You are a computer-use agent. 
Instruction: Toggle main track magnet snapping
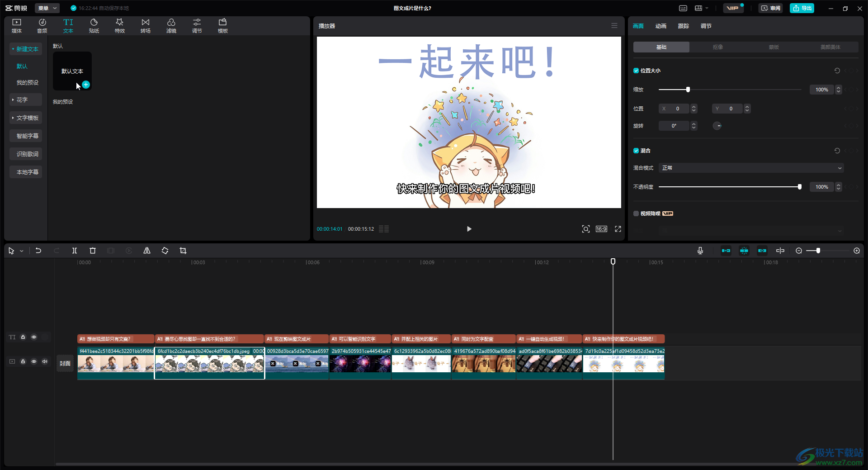pos(726,251)
